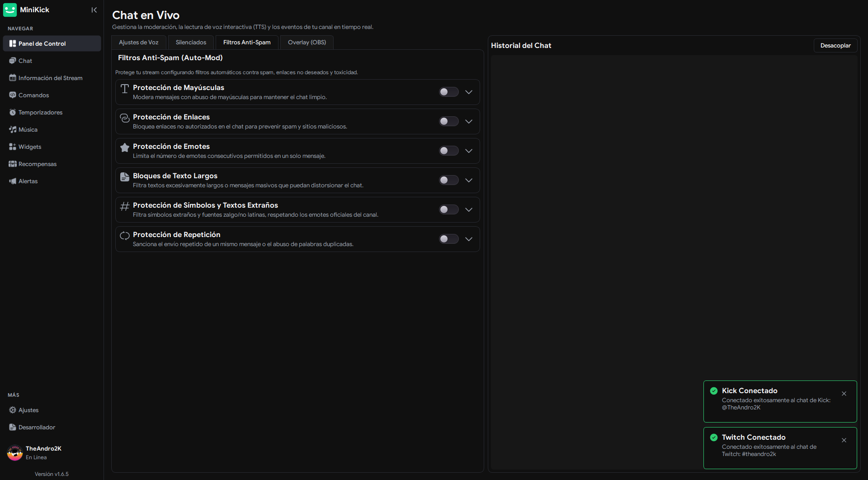Switch to Ajustes de Voz tab
This screenshot has height=480, width=868.
coord(139,42)
